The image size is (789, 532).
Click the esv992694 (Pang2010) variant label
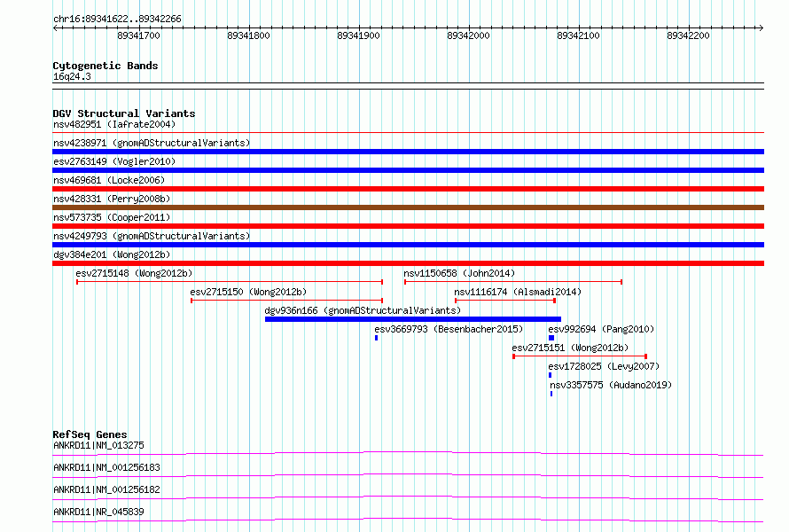click(x=601, y=329)
